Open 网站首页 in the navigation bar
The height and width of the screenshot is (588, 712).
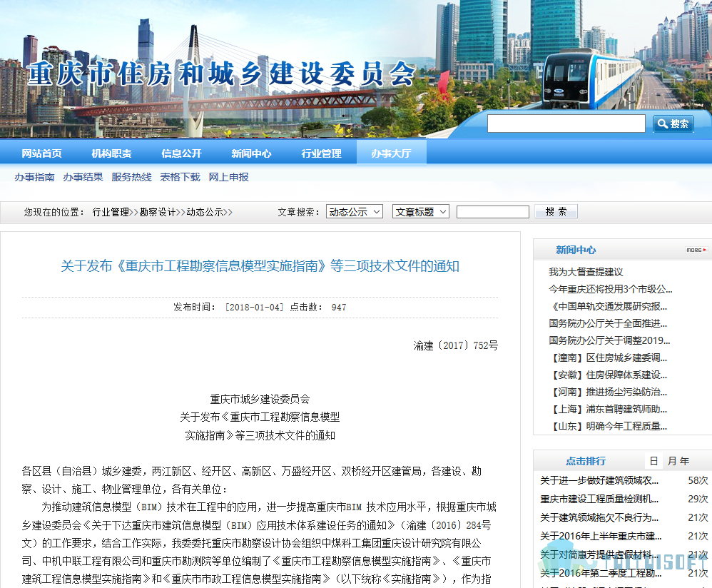[x=42, y=153]
